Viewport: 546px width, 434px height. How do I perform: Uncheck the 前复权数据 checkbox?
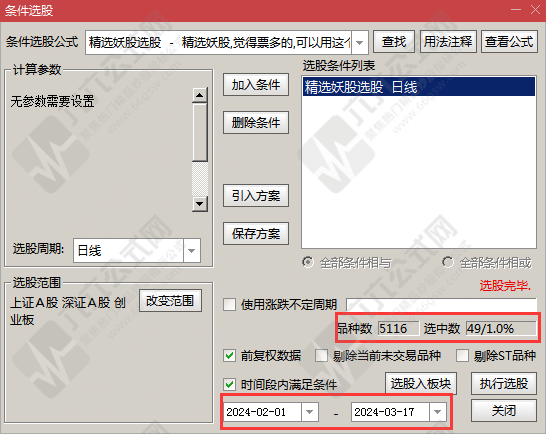click(x=229, y=356)
